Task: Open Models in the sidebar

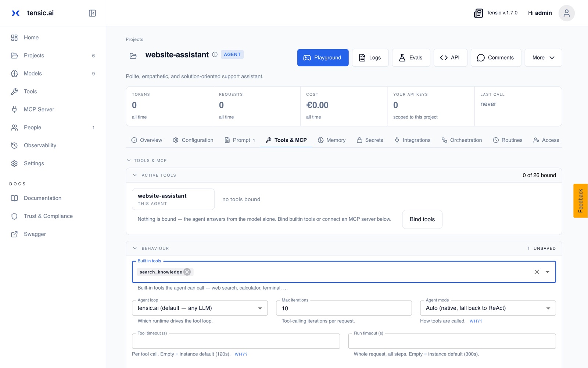Action: 53,74
